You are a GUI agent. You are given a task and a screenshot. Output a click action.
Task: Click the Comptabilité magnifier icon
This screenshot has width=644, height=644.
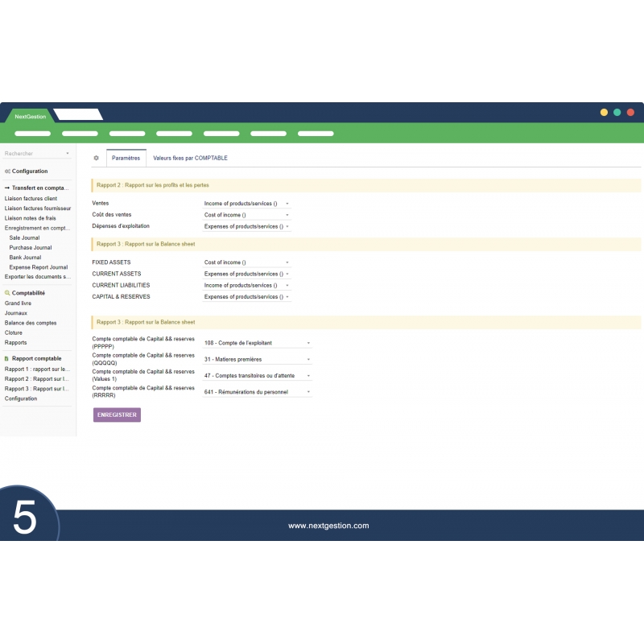click(7, 293)
